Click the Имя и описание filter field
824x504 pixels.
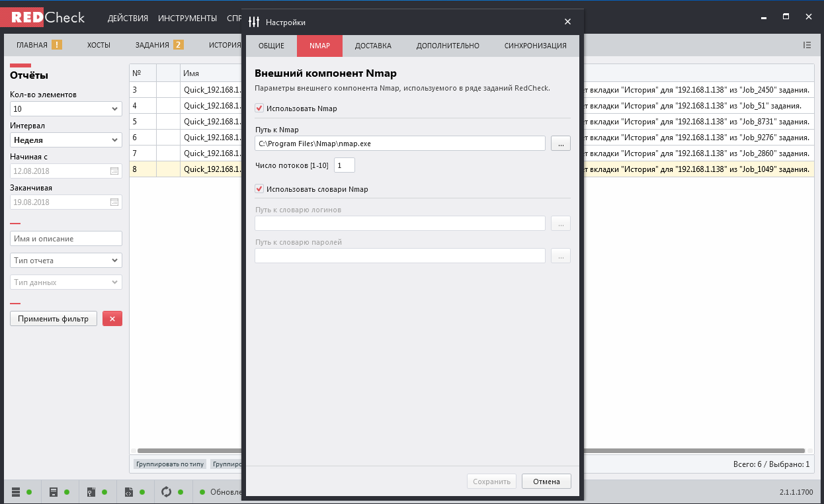[66, 239]
